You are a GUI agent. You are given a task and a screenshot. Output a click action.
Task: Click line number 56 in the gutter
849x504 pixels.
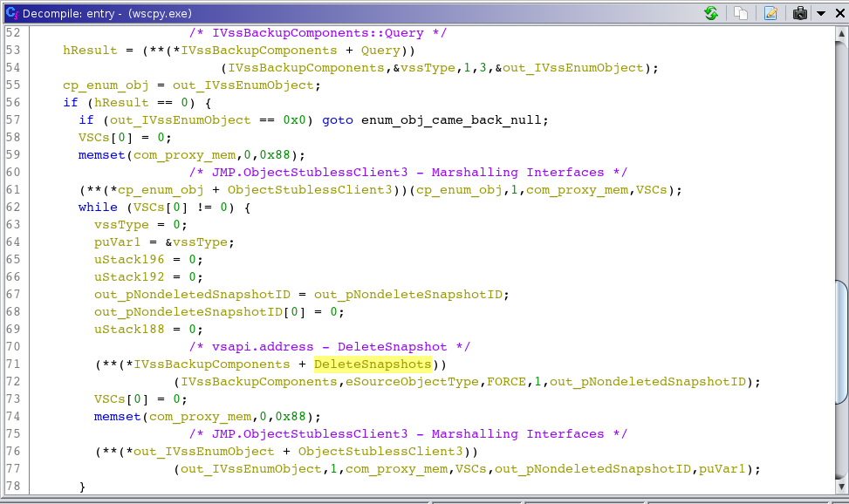click(14, 103)
